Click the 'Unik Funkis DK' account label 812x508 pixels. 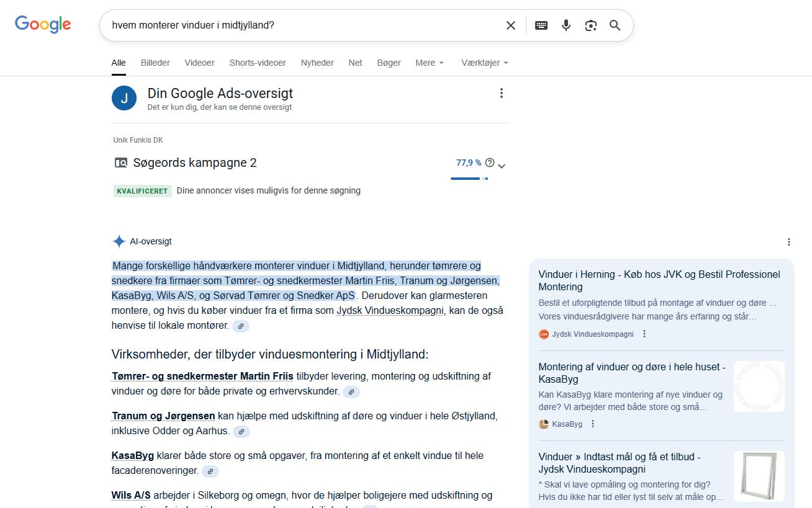[138, 140]
